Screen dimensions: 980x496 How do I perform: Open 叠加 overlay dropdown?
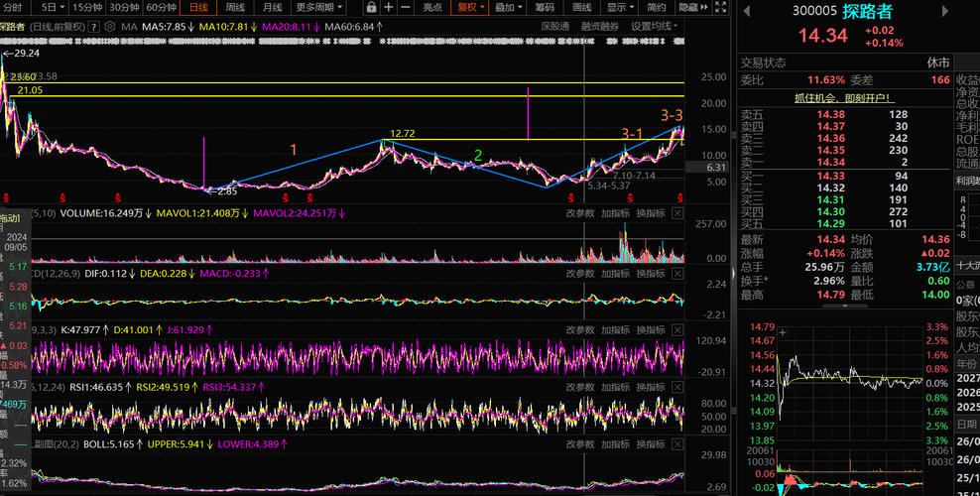pyautogui.click(x=509, y=8)
